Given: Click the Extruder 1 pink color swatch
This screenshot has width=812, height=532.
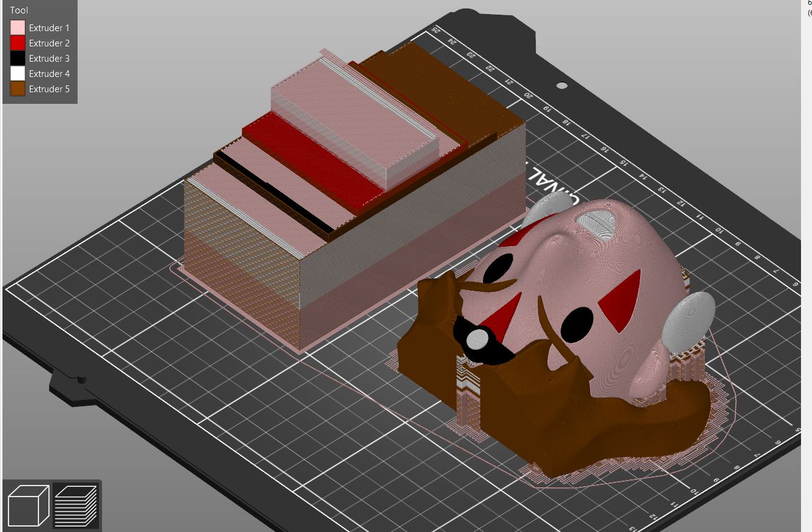Looking at the screenshot, I should point(18,27).
